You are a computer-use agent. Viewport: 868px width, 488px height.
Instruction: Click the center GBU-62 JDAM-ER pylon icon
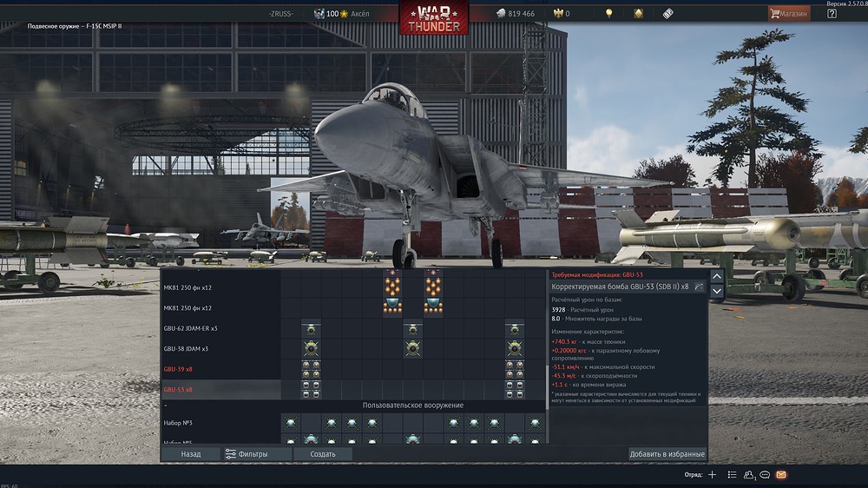tap(413, 330)
